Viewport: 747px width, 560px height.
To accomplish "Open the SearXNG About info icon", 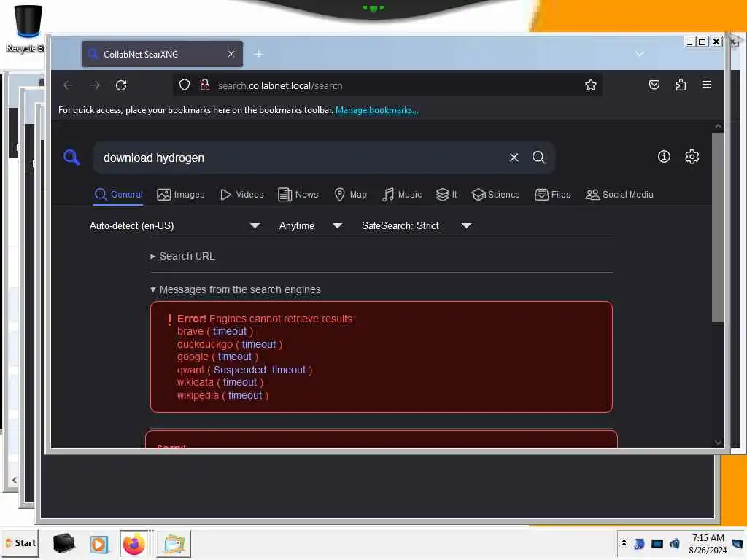I will pos(664,157).
